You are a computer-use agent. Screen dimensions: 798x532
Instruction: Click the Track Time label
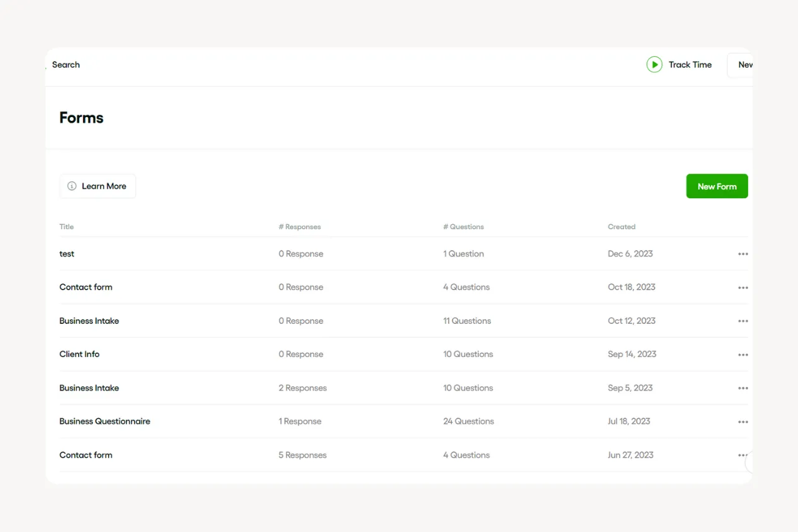[x=690, y=65]
